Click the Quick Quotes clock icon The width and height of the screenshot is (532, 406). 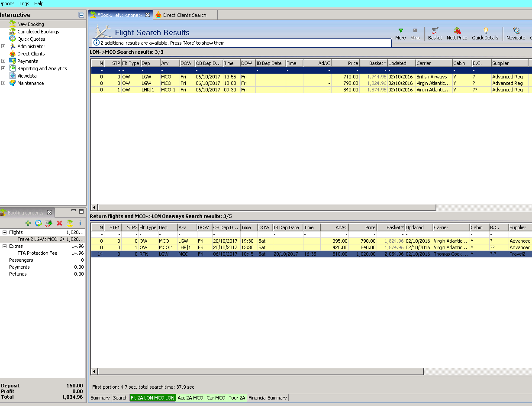[13, 39]
